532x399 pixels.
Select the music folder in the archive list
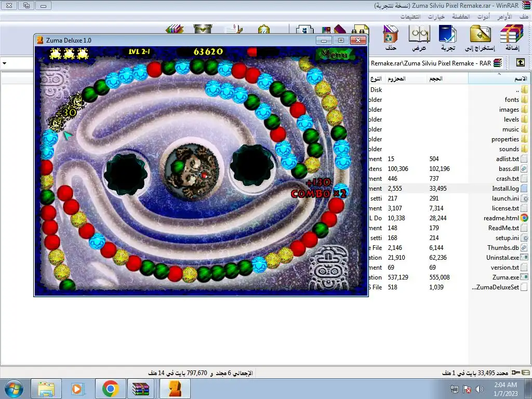click(x=515, y=129)
